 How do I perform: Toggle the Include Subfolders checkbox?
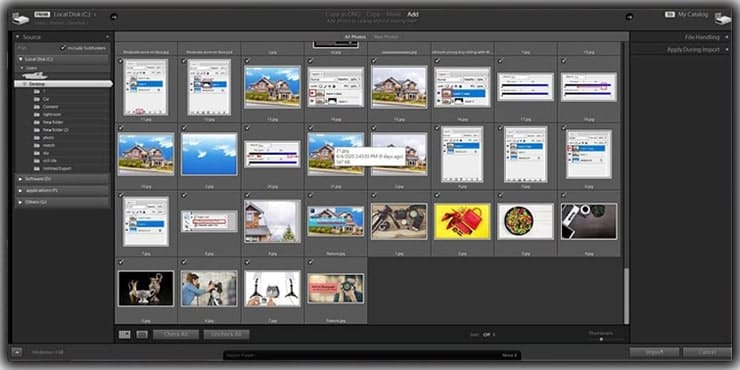pyautogui.click(x=63, y=48)
